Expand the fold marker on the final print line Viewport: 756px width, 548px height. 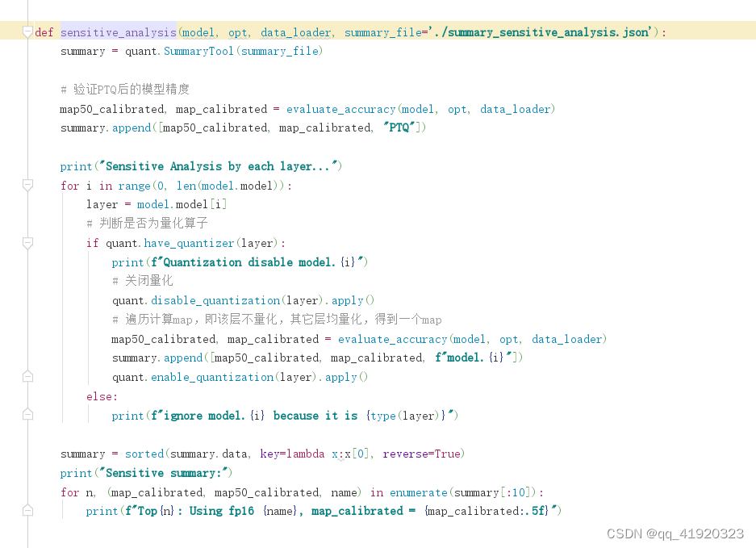(x=27, y=510)
